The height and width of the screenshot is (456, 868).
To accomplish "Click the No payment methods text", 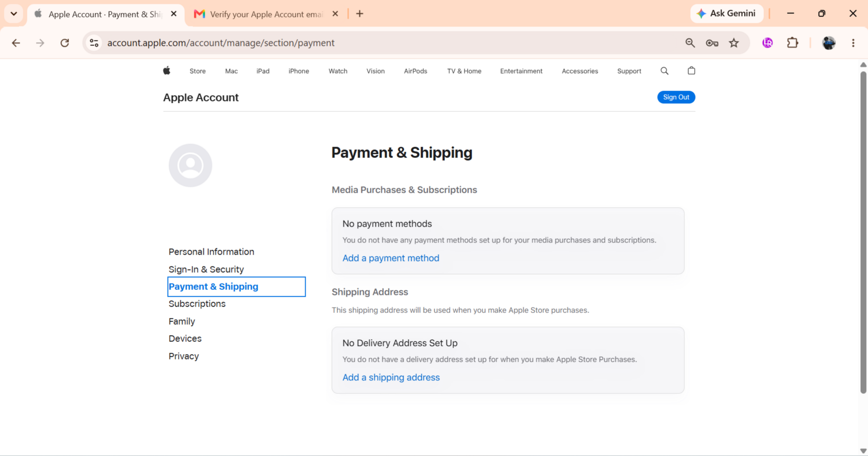I will pyautogui.click(x=387, y=224).
